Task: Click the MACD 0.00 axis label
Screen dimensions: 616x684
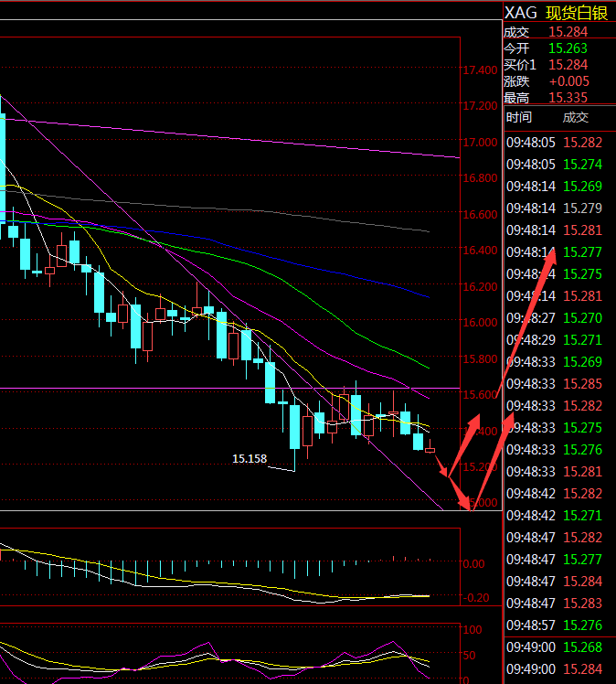Action: click(x=473, y=564)
